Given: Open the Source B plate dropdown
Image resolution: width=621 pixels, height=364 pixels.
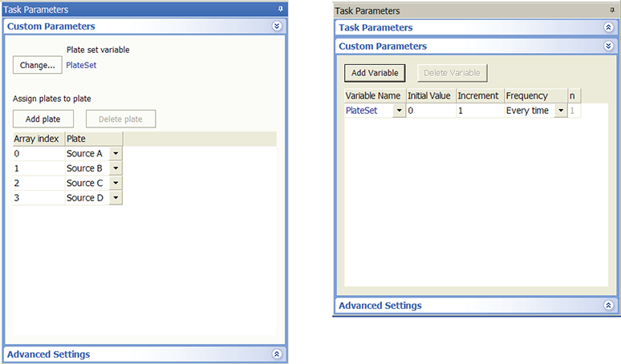Looking at the screenshot, I should coord(116,168).
